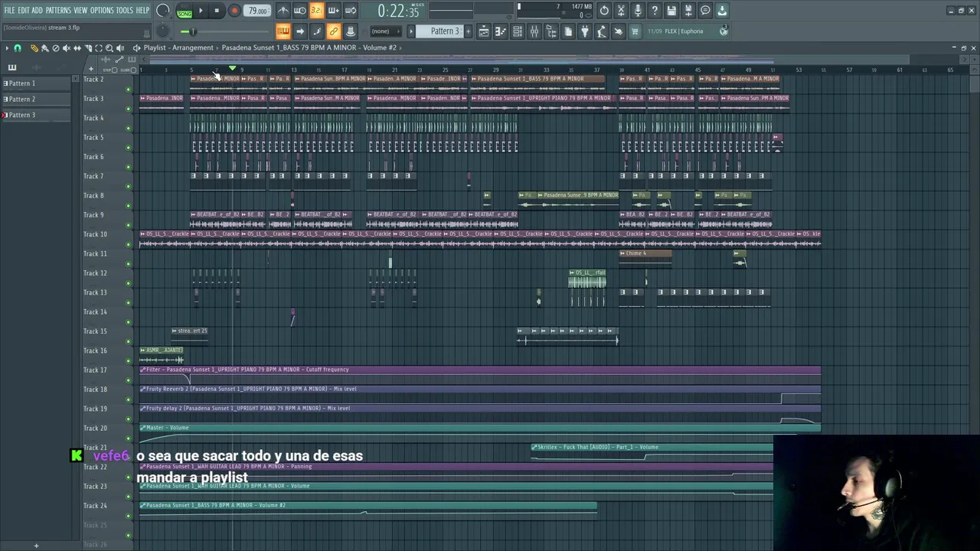Screen dimensions: 980x551
Task: Click the step-editing arrow icon in toolbar
Action: click(300, 31)
